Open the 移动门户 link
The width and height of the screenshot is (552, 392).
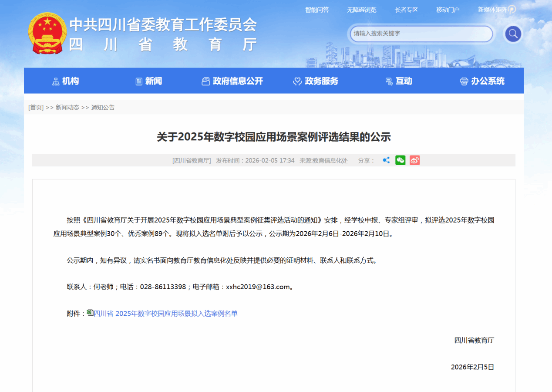pos(448,10)
